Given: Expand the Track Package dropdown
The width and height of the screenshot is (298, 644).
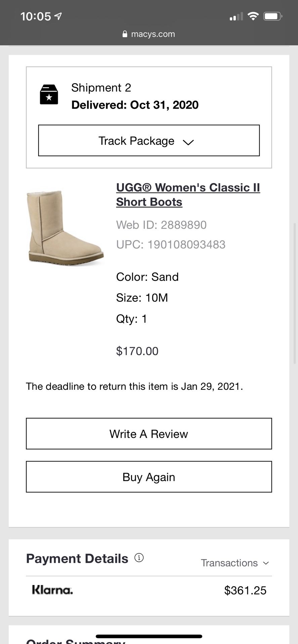Looking at the screenshot, I should (x=149, y=141).
